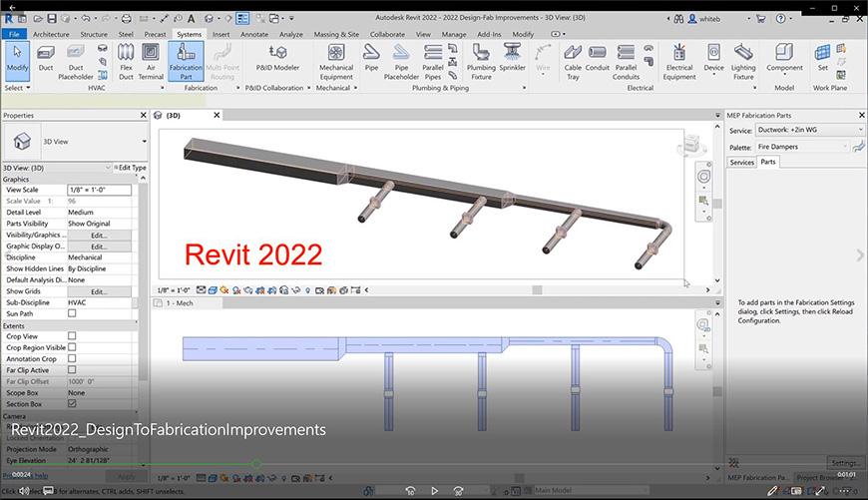The width and height of the screenshot is (868, 500).
Task: Open the Help question mark icon
Action: 780,19
